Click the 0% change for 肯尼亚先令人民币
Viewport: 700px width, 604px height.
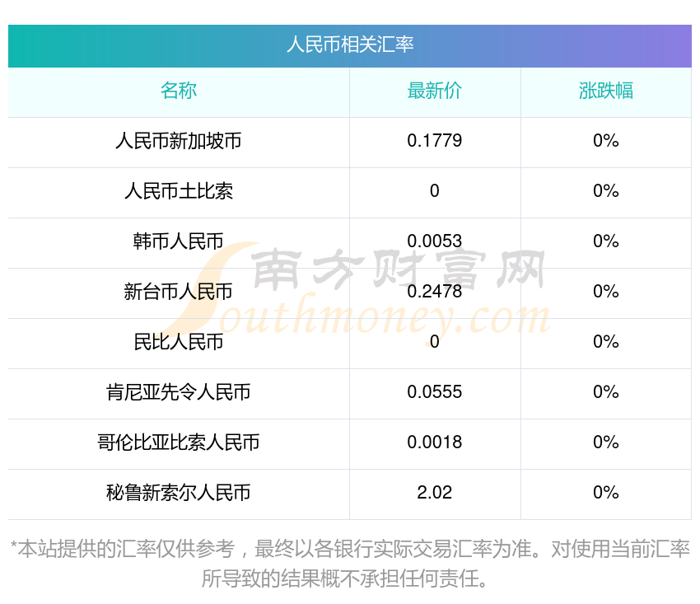click(606, 392)
